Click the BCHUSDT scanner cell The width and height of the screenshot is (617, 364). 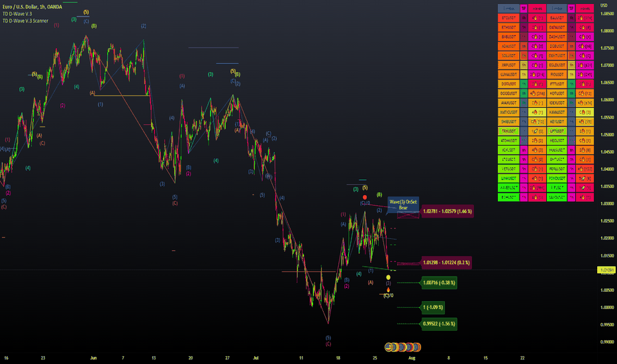pos(508,197)
